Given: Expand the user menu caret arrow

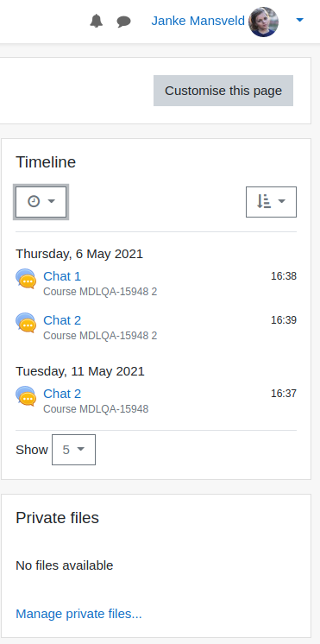Looking at the screenshot, I should point(300,20).
